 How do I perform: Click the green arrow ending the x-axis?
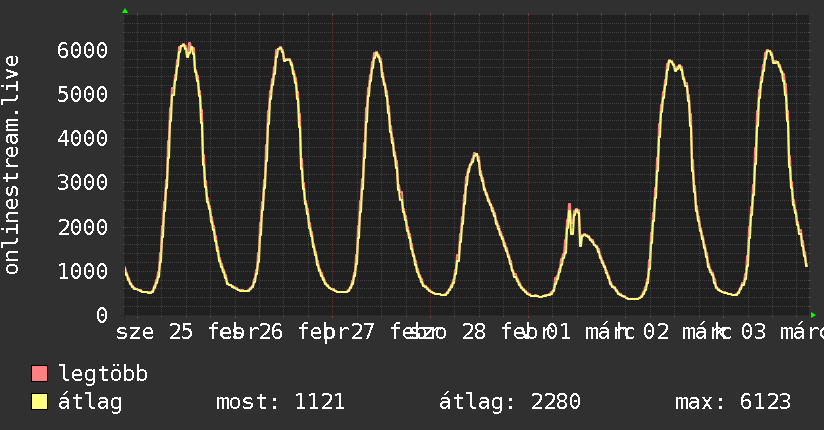point(813,315)
